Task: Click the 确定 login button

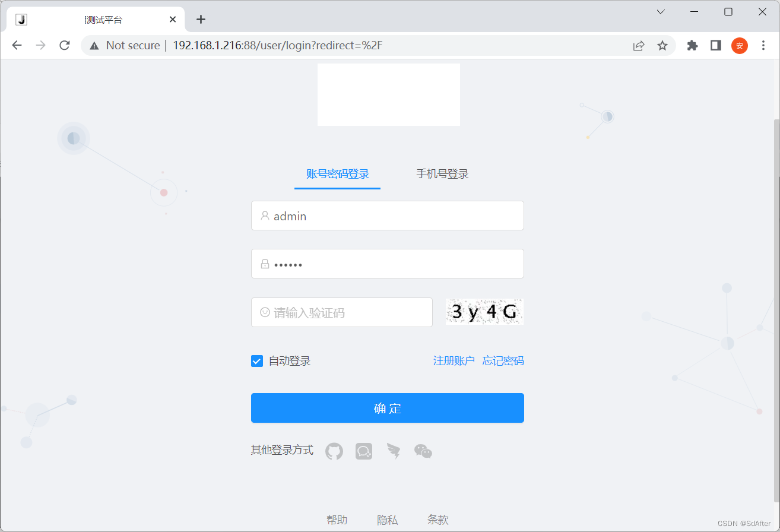Action: (388, 408)
